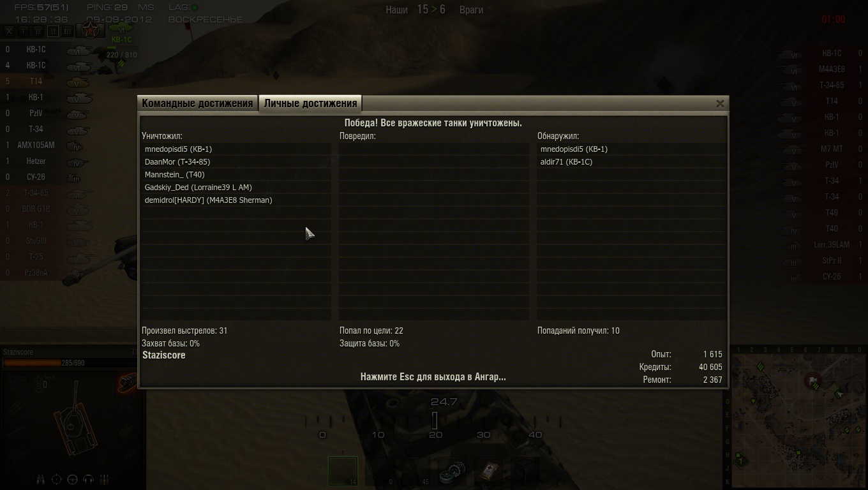
Task: Click the X players panel mode button
Action: tap(9, 31)
